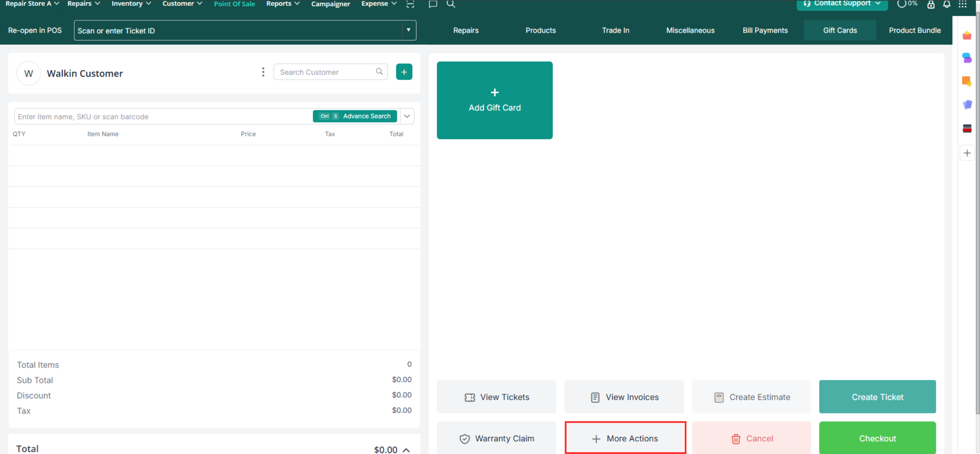Click the magnifier in Search Customer field
Viewport: 980px width, 454px height.
pyautogui.click(x=379, y=71)
